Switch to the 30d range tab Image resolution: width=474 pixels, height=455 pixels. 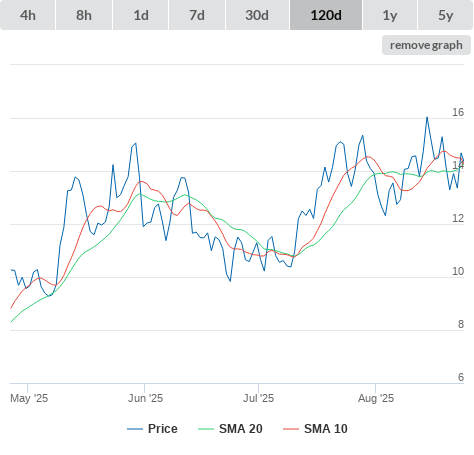click(257, 15)
